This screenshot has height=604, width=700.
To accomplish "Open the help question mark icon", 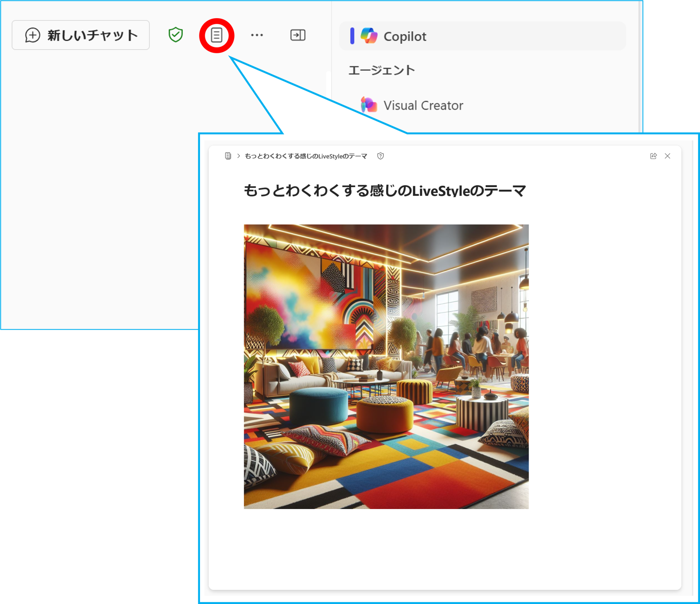I will 380,156.
